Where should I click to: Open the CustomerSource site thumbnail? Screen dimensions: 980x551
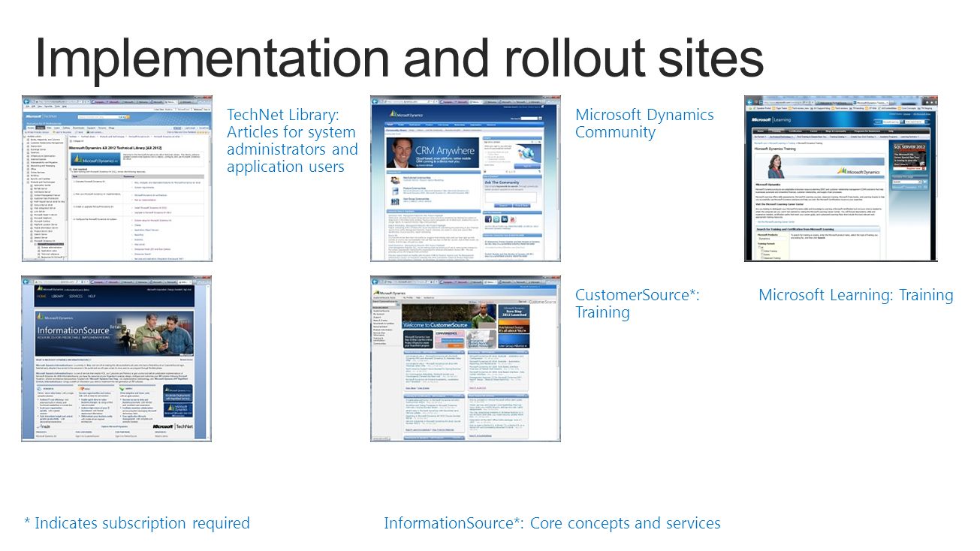(466, 359)
